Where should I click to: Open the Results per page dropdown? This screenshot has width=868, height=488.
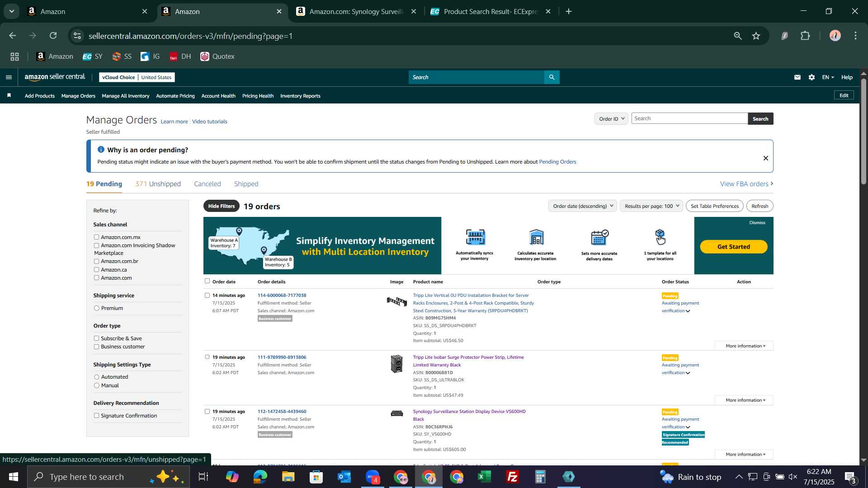point(651,206)
